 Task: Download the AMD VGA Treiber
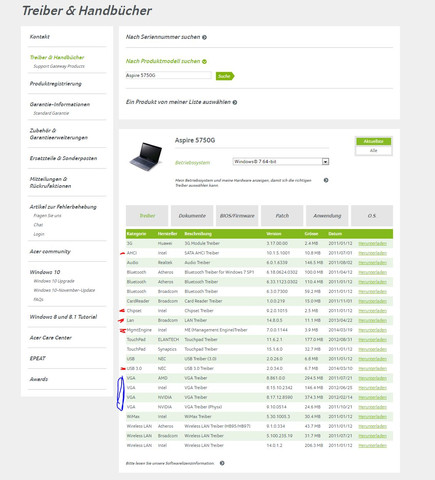pos(372,378)
